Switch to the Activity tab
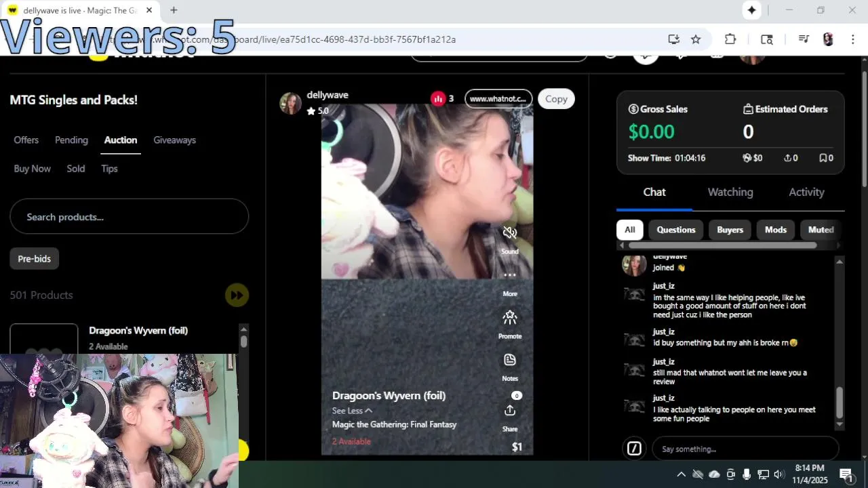This screenshot has width=868, height=488. (x=806, y=192)
